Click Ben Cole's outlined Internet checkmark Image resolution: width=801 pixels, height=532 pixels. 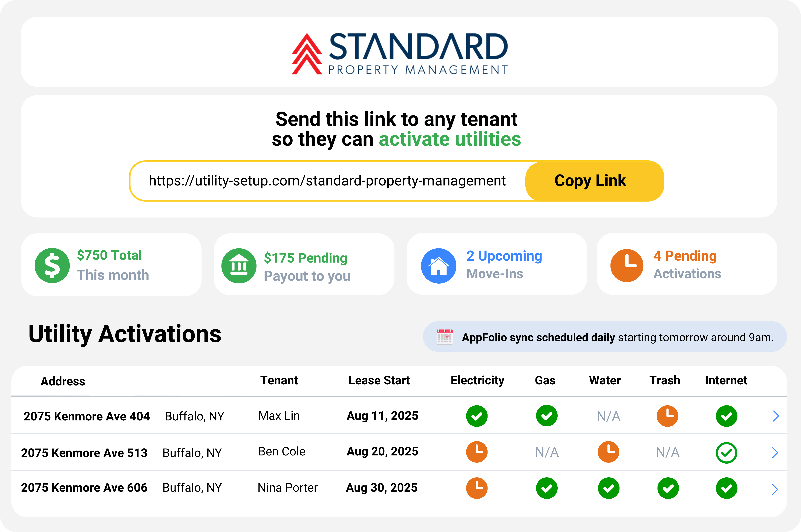[726, 453]
